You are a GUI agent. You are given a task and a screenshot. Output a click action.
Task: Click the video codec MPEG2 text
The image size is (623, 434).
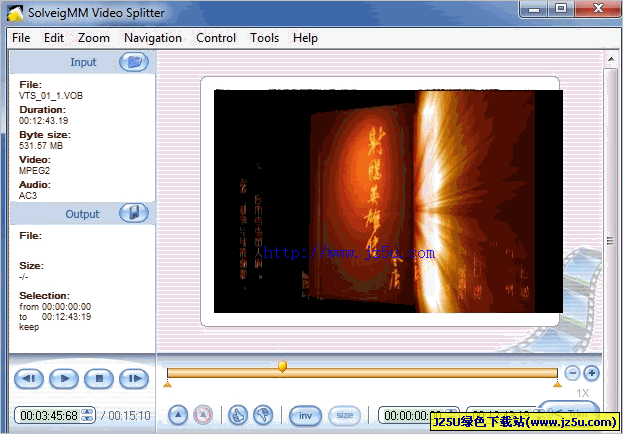tap(34, 171)
